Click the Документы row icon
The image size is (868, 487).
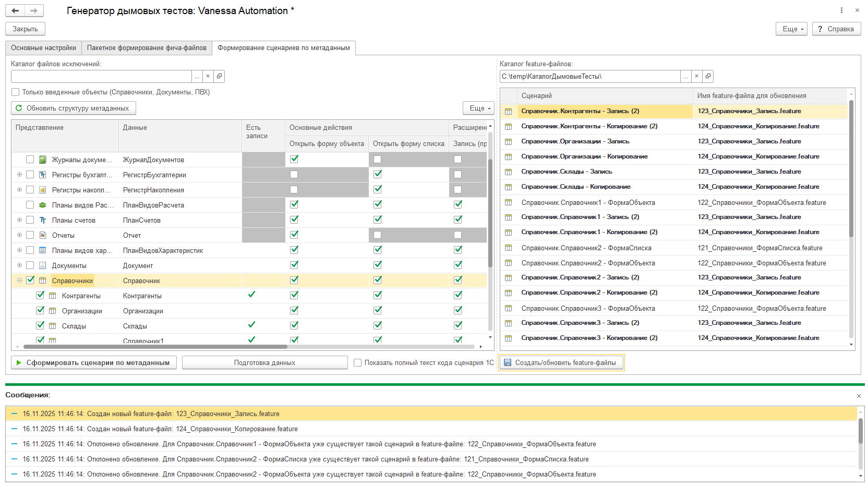pyautogui.click(x=43, y=265)
